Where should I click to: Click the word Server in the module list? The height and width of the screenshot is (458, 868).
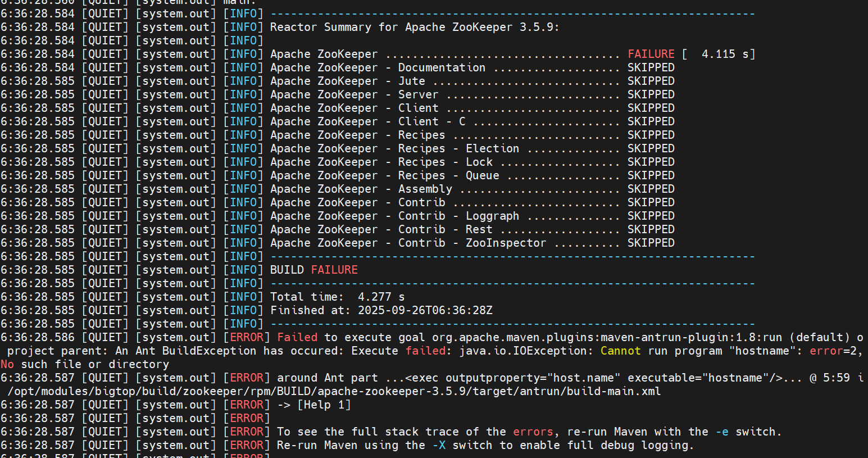[x=418, y=94]
